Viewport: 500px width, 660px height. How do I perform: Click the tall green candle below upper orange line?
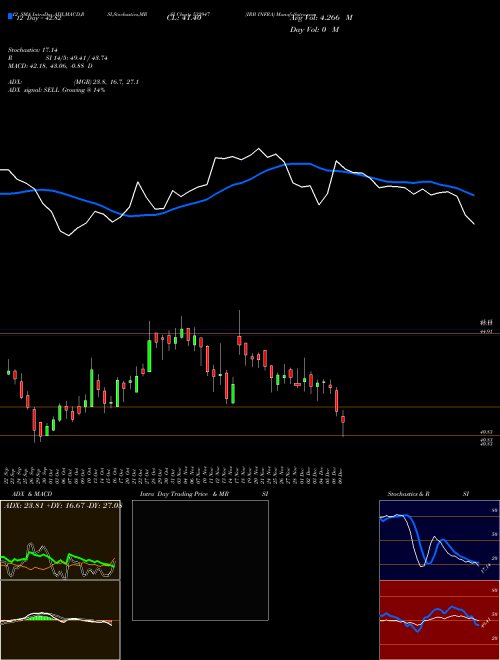pos(149,356)
